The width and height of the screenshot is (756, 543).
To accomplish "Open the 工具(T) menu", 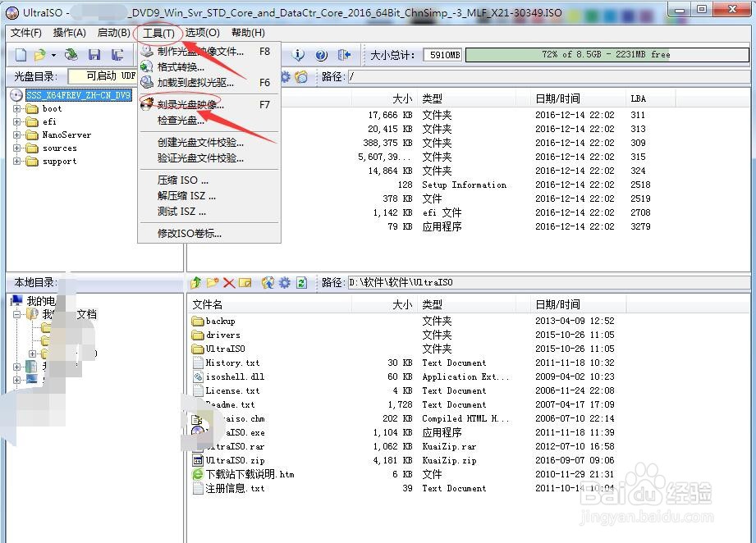I will click(x=158, y=33).
